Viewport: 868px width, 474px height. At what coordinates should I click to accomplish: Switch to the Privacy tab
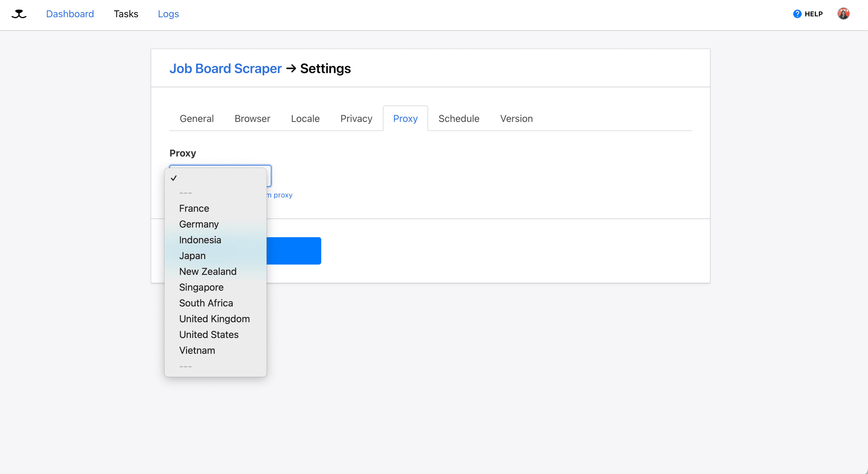356,119
